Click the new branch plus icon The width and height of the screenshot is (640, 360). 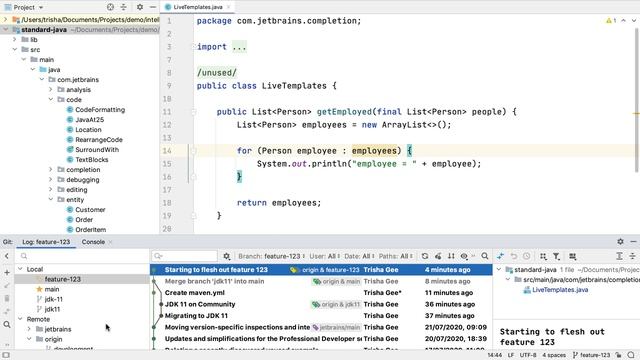(7, 272)
